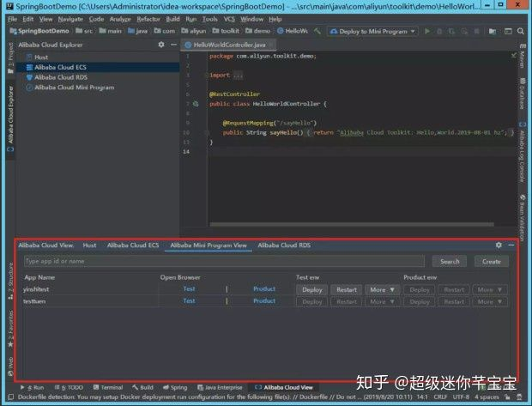
Task: Click Deploy button for yinshitest Test env
Action: (312, 289)
